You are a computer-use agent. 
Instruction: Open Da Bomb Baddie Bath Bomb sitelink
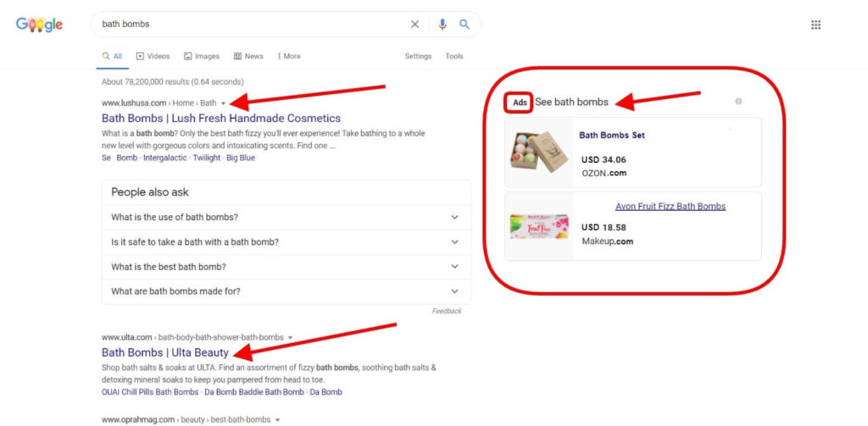254,391
